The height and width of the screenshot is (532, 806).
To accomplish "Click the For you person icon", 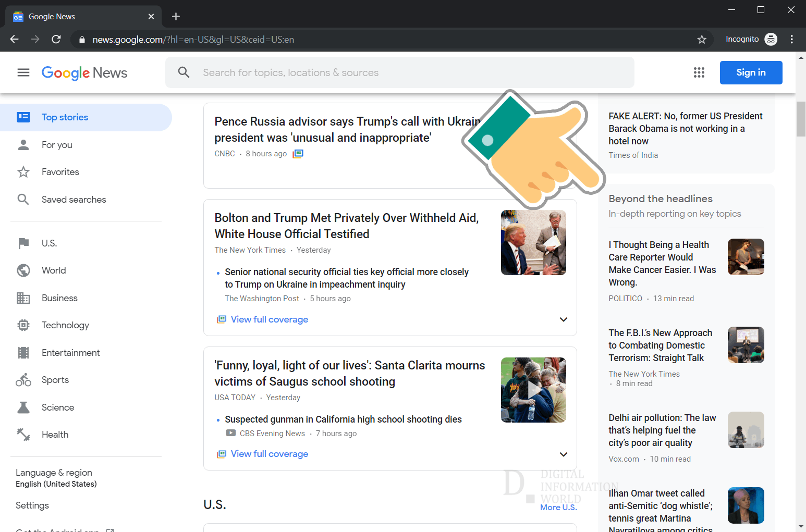I will click(23, 145).
